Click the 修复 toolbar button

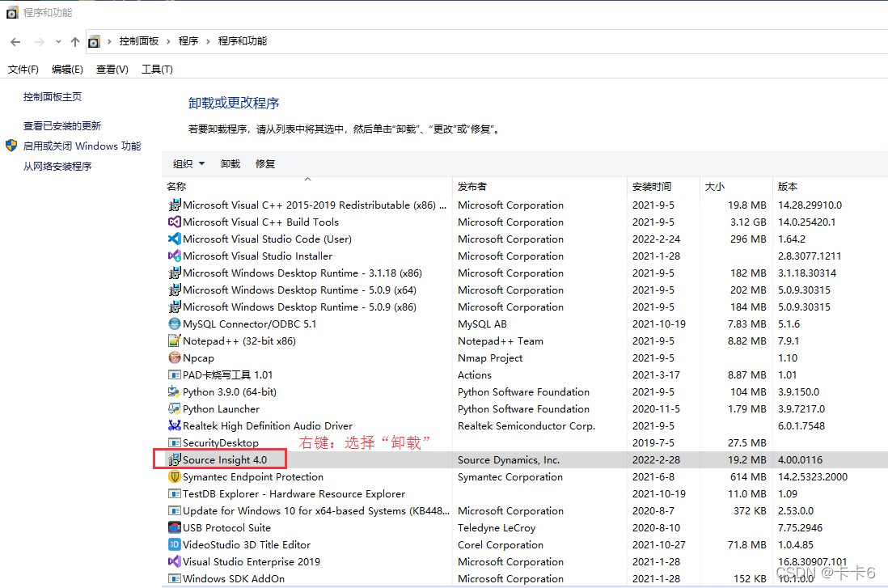(x=265, y=163)
